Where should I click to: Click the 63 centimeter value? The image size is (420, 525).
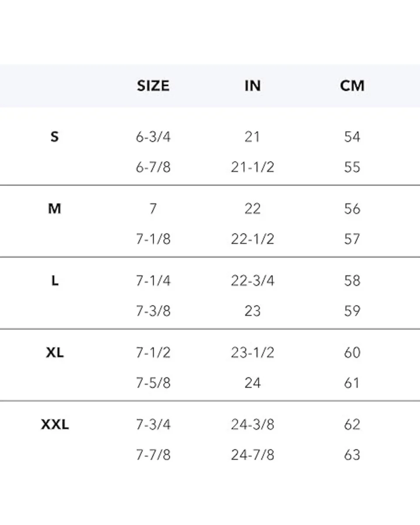pyautogui.click(x=352, y=455)
